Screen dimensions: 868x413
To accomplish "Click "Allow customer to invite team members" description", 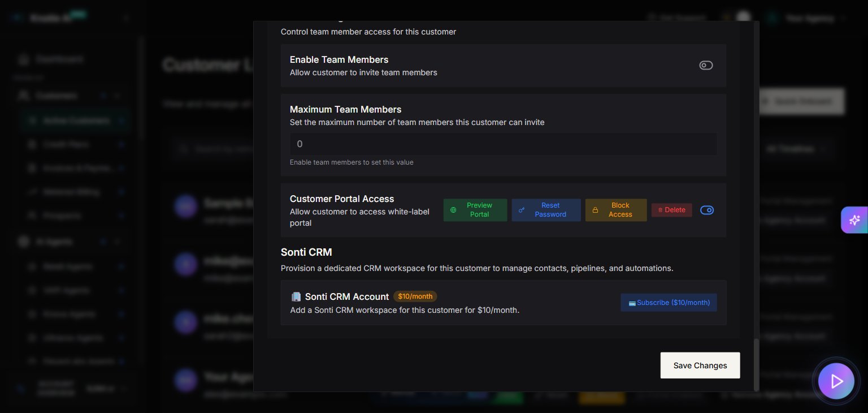I will point(363,72).
